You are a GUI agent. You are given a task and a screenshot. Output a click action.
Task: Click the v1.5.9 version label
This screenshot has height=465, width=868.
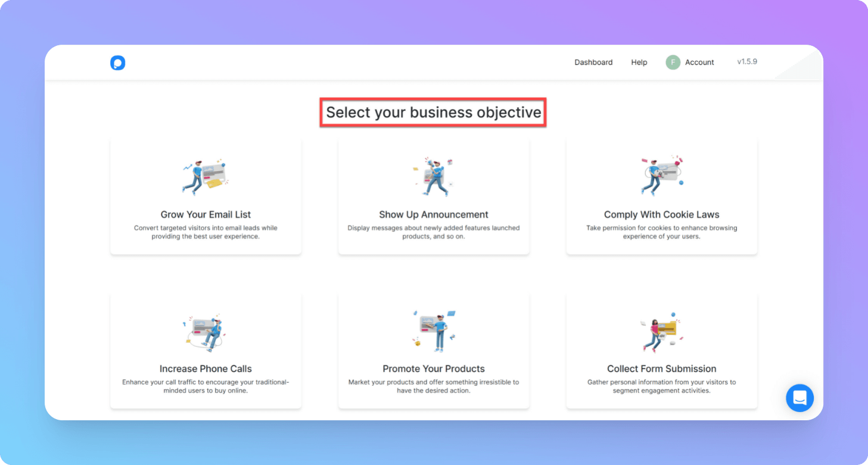click(747, 61)
